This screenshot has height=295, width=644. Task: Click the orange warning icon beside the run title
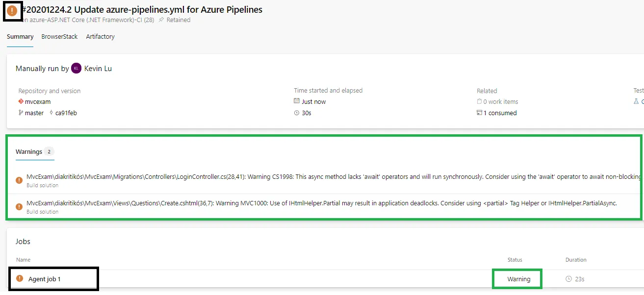pos(12,11)
